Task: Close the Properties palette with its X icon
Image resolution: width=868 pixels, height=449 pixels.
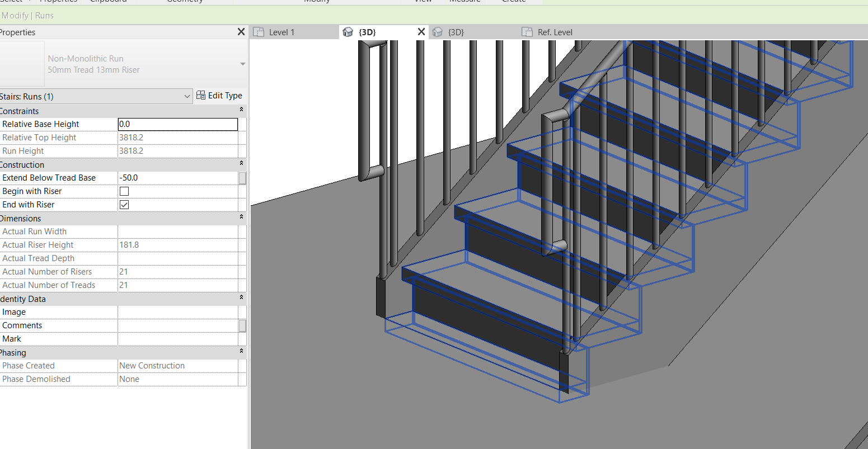Action: tap(241, 32)
